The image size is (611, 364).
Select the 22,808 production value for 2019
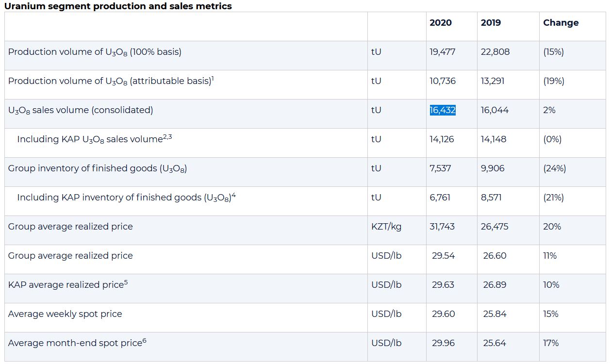coord(495,52)
